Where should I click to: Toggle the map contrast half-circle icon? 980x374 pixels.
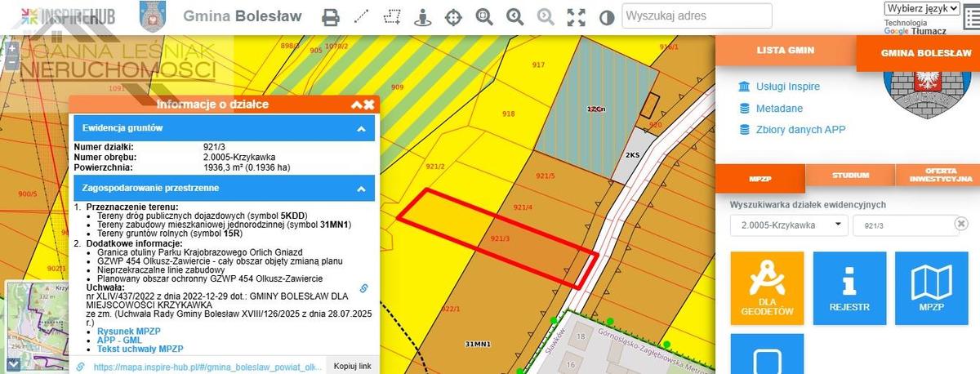[x=607, y=16]
